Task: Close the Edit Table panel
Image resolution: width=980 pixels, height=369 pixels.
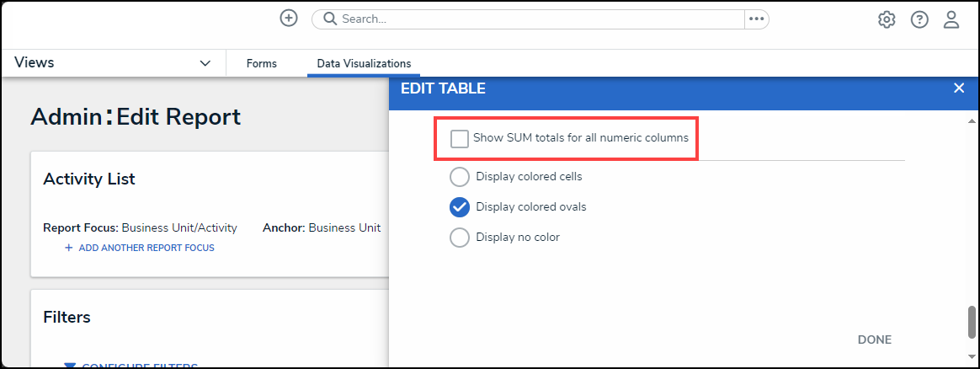Action: (958, 88)
